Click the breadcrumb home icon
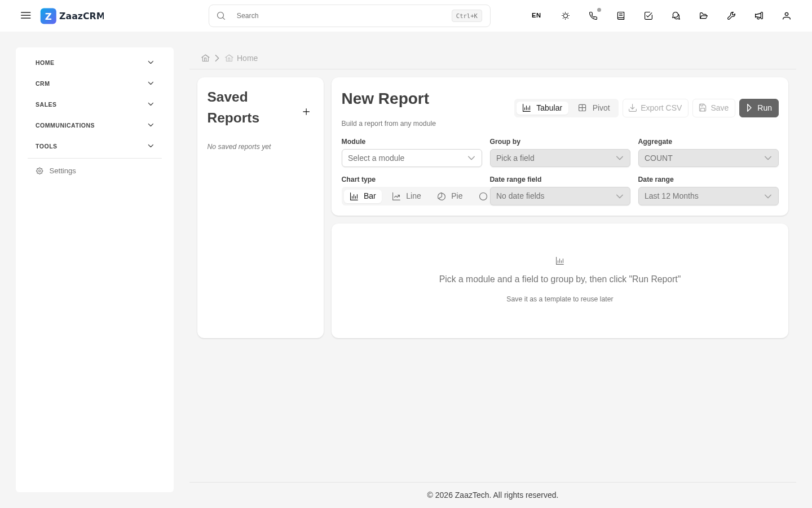Viewport: 812px width, 508px height. (205, 58)
